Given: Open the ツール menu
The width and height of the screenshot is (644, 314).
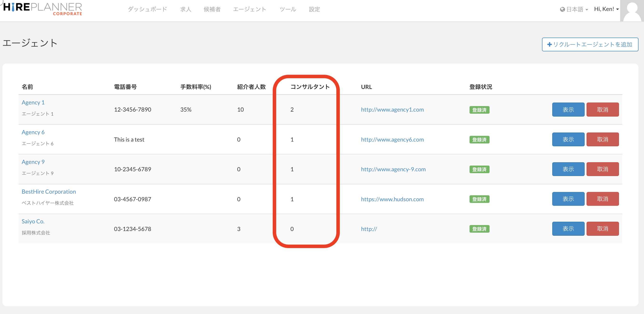Looking at the screenshot, I should pyautogui.click(x=287, y=10).
